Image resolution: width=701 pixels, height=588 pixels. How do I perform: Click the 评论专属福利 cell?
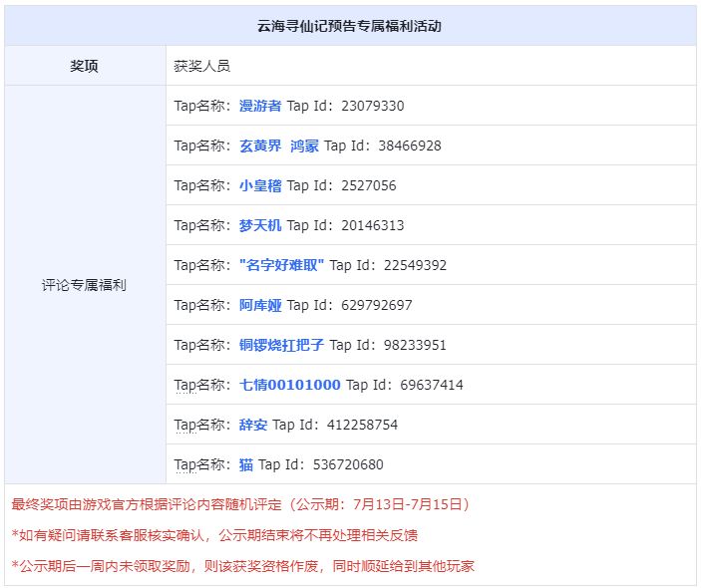[84, 285]
